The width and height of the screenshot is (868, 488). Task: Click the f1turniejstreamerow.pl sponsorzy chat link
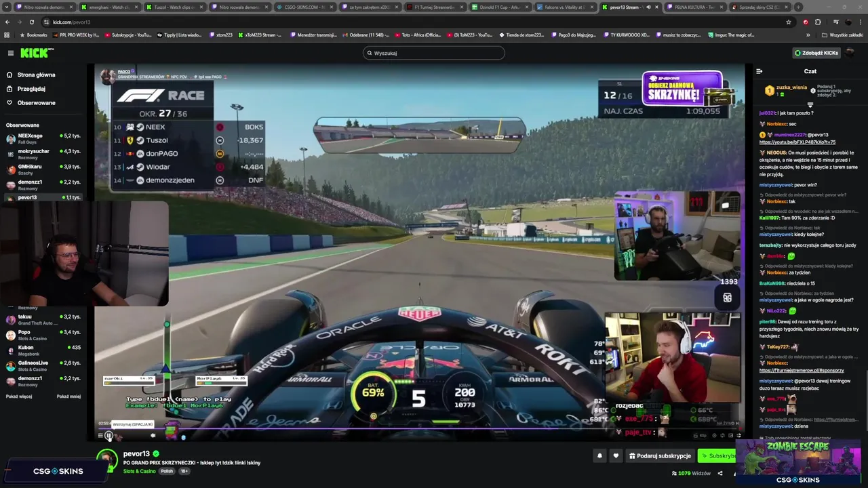(x=802, y=370)
